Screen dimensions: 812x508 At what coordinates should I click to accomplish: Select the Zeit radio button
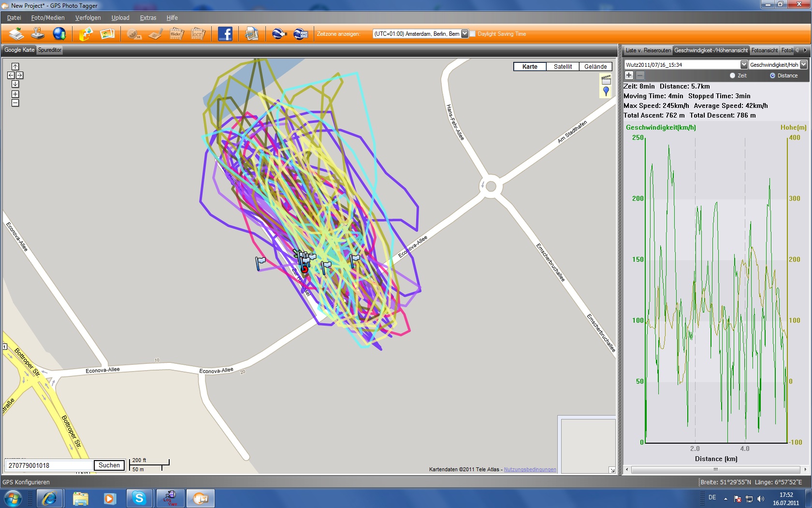[x=732, y=75]
